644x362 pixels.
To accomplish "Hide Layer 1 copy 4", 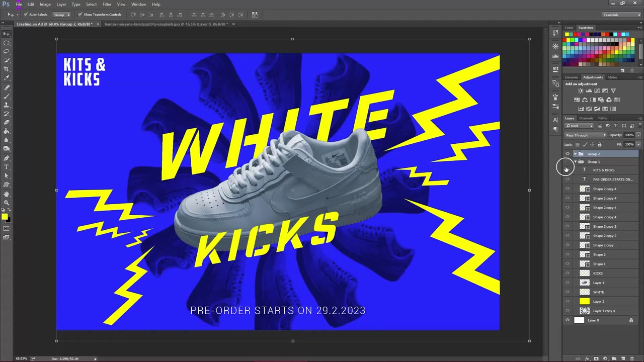I will [x=568, y=311].
